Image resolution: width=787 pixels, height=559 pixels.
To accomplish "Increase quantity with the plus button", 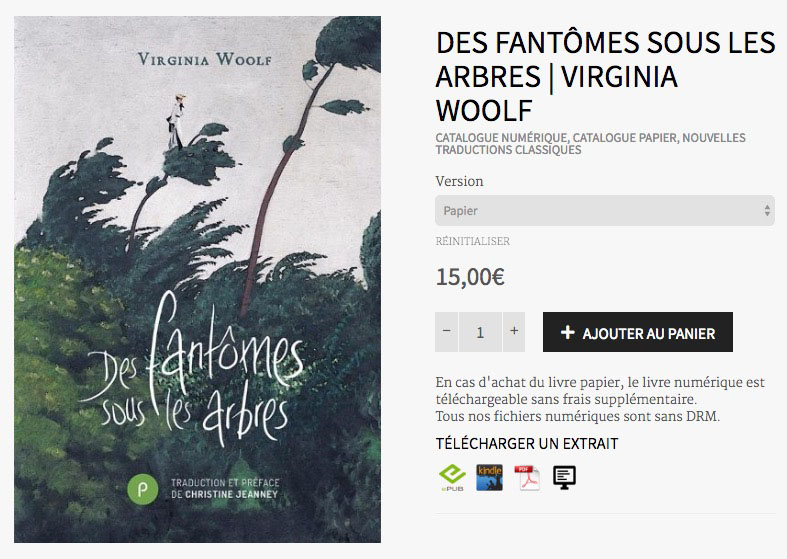I will (x=513, y=331).
